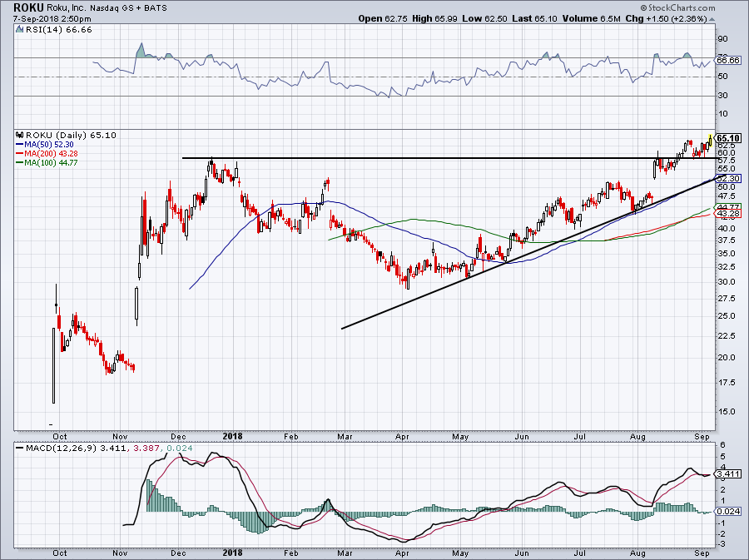The image size is (749, 560).
Task: Click the Dec label under the price panel
Action: coord(178,437)
